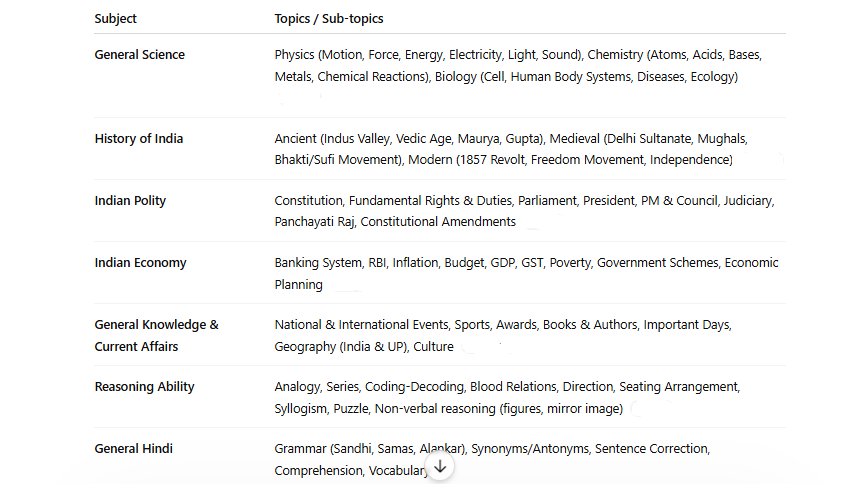This screenshot has height=484, width=854.
Task: Click the Indian Polity row label
Action: [130, 200]
